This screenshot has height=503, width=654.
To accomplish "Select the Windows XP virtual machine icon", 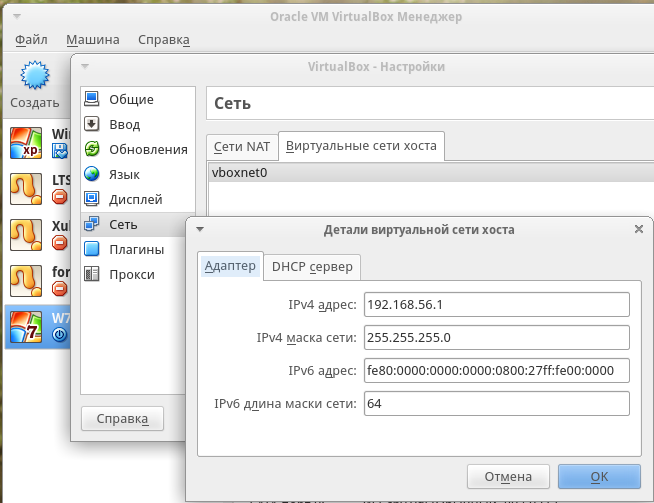I will tap(26, 143).
